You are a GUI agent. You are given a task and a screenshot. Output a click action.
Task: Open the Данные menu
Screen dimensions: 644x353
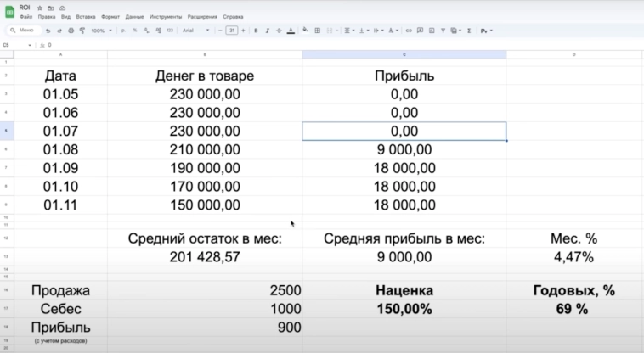click(135, 17)
